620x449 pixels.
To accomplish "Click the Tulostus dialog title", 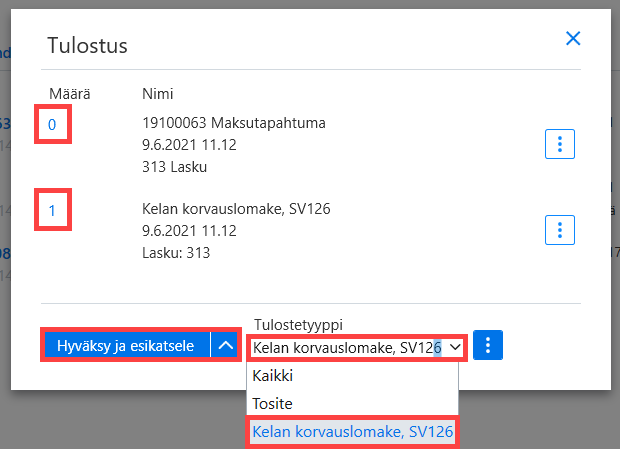I will (x=87, y=45).
